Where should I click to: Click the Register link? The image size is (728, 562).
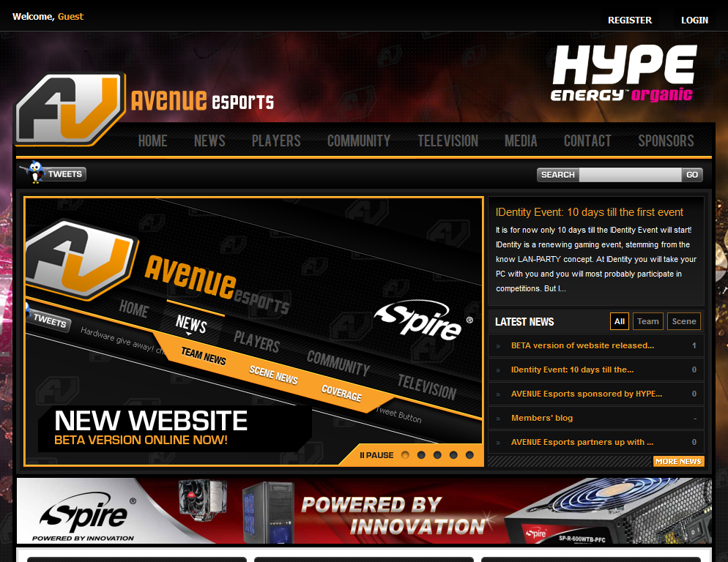point(630,20)
